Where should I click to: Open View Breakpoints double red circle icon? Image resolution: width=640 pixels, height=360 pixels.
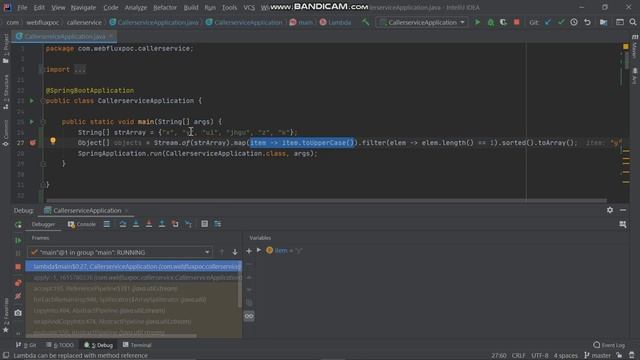[x=18, y=283]
